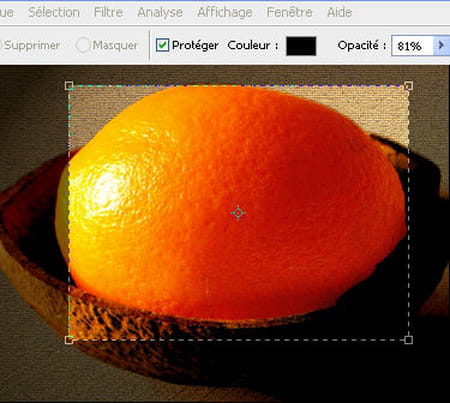450x403 pixels.
Task: Click the bottom-left crop handle
Action: click(69, 340)
